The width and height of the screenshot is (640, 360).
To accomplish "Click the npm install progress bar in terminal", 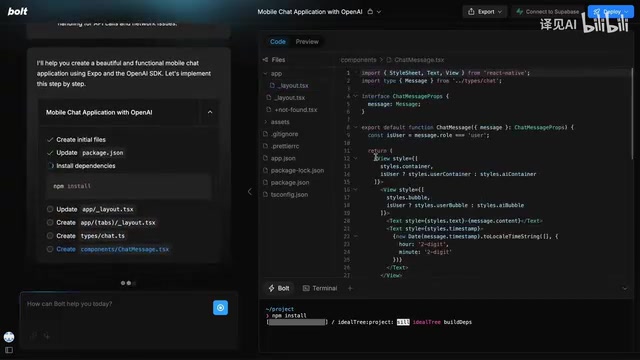I will pos(297,322).
